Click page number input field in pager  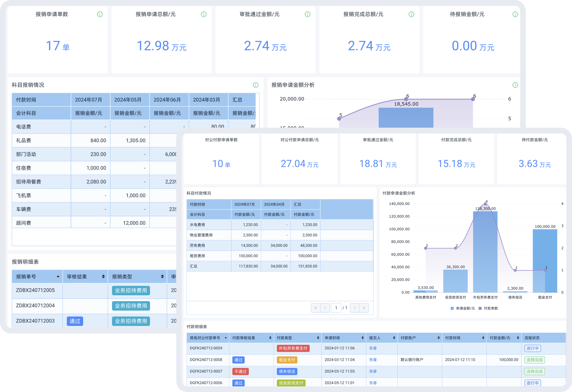(x=336, y=308)
